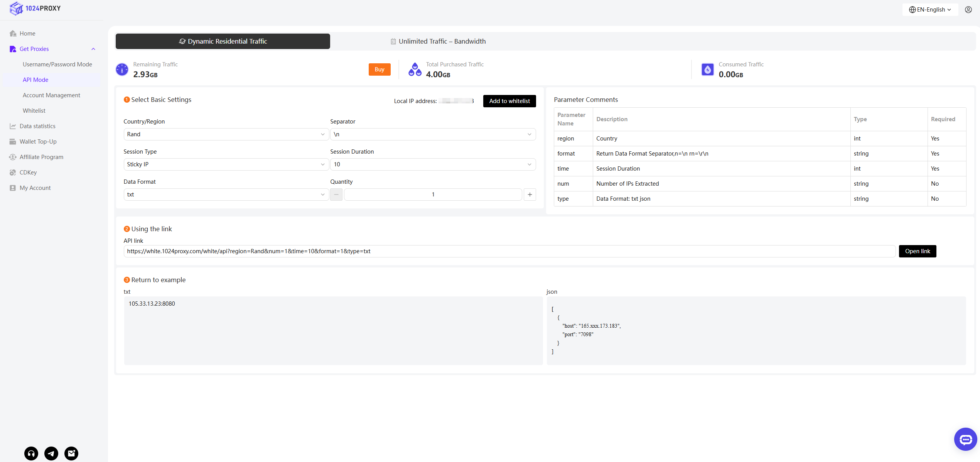This screenshot has width=980, height=462.
Task: Select Username/Password Mode menu item
Action: pos(57,64)
